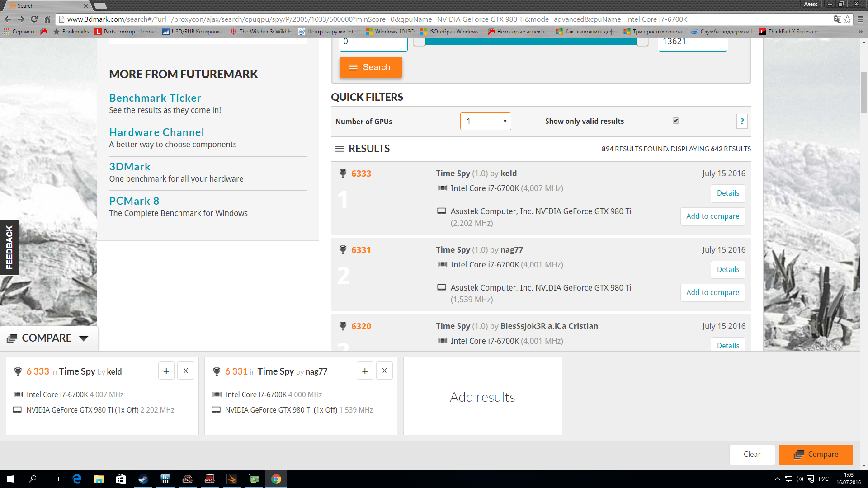This screenshot has height=488, width=868.
Task: Click the question mark help icon
Action: [742, 121]
